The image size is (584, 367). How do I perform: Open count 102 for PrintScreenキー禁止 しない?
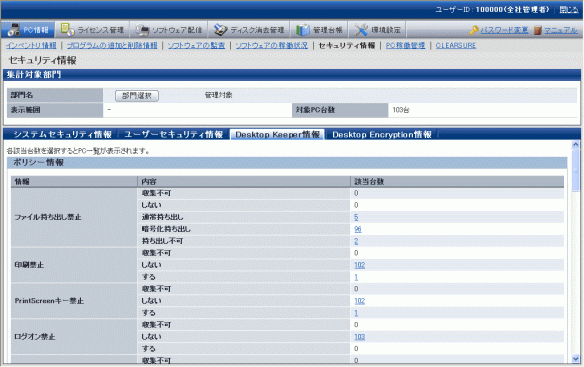(x=359, y=301)
